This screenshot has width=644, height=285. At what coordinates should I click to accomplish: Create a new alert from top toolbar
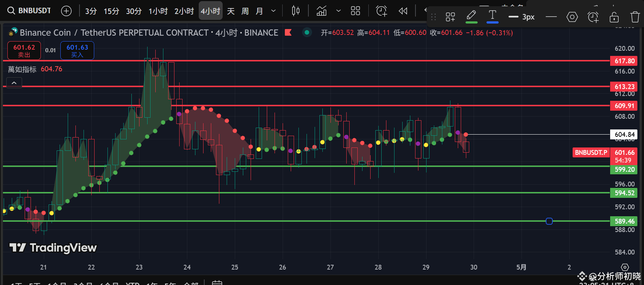coord(382,11)
